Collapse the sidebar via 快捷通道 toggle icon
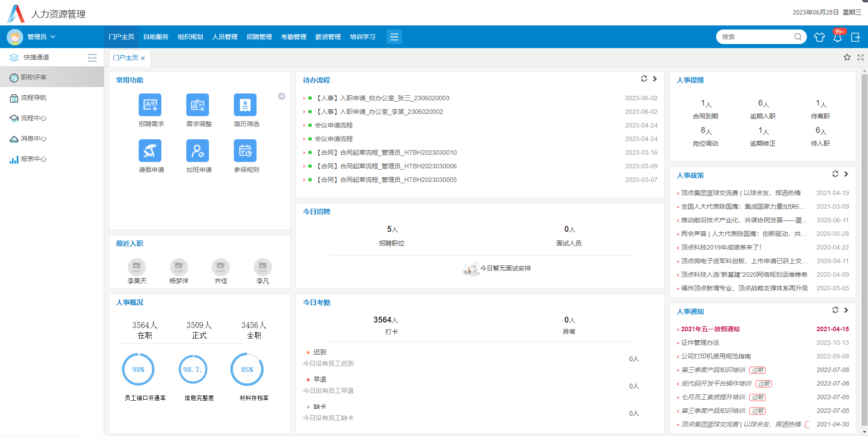This screenshot has width=868, height=436. pos(92,58)
